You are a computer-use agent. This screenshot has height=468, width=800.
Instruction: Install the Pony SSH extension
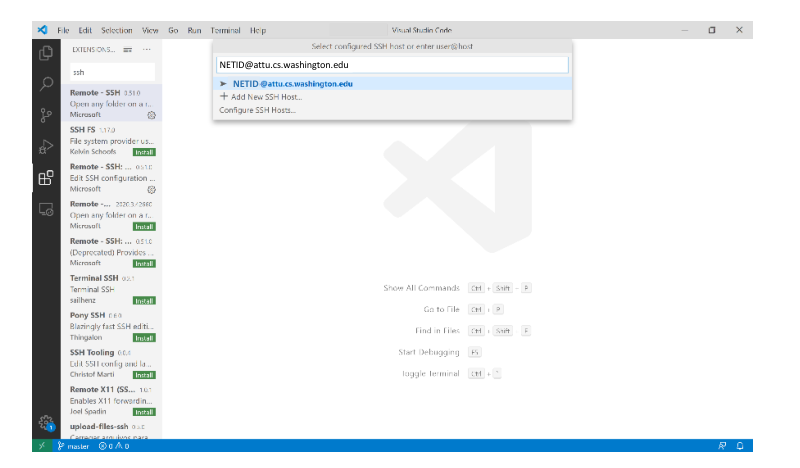point(144,338)
